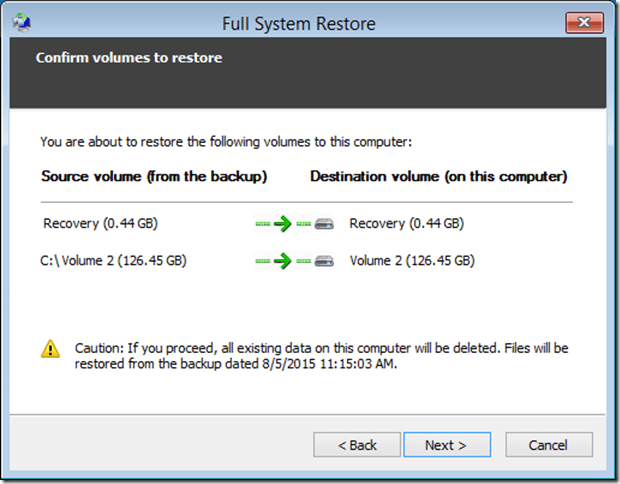Click the drive icon beside destination Volume 2
Screen dimensions: 620x484
322,261
